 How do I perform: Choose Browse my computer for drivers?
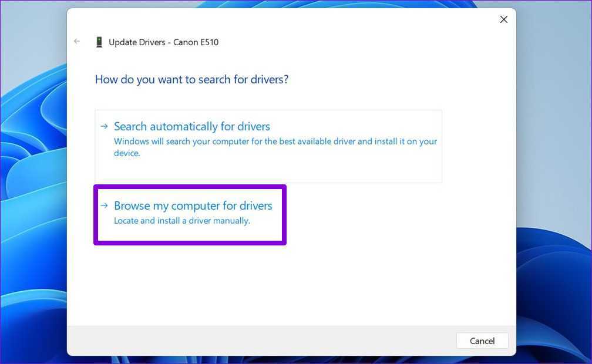[x=193, y=205]
